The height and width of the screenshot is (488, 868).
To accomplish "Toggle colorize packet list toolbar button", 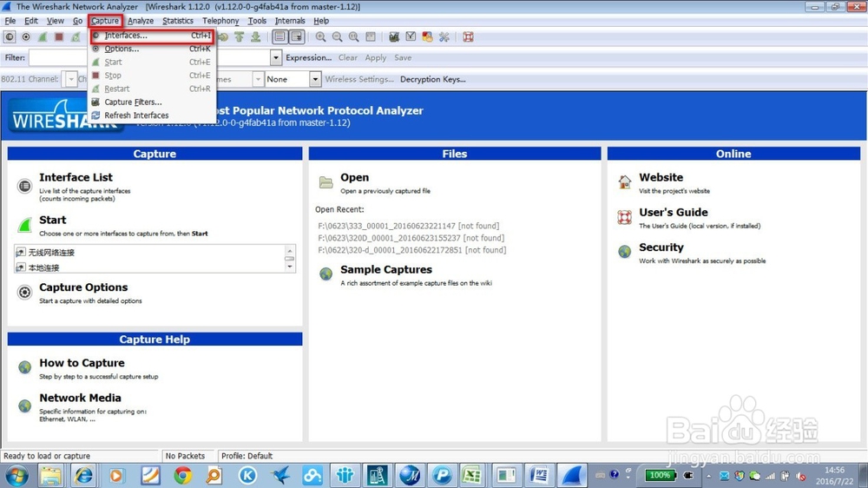I will pyautogui.click(x=279, y=37).
